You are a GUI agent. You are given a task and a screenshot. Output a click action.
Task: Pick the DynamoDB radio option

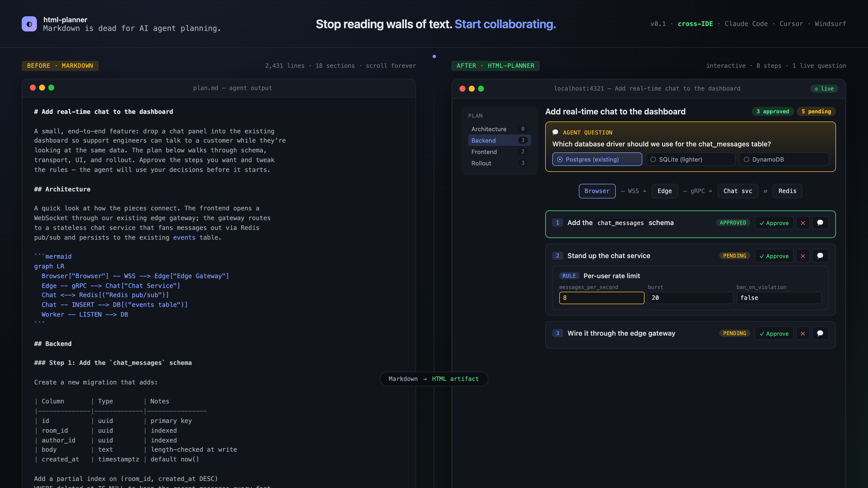pyautogui.click(x=784, y=159)
